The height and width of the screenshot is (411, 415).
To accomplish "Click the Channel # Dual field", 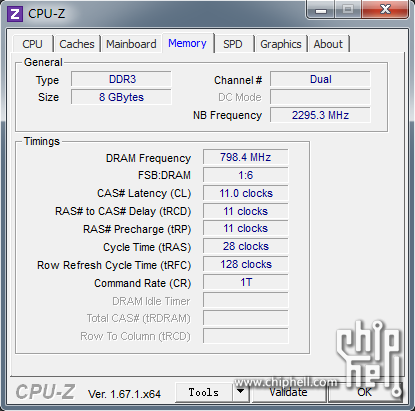I will [320, 79].
